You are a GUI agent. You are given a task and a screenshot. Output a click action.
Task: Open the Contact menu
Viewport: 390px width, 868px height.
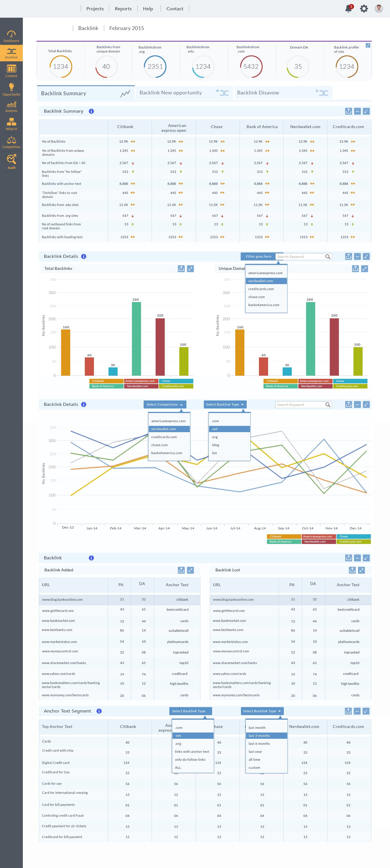click(175, 9)
